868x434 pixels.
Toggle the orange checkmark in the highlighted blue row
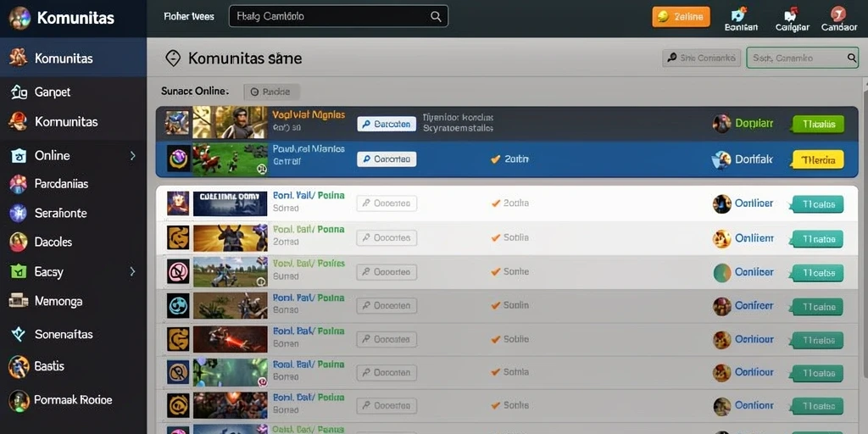[495, 159]
